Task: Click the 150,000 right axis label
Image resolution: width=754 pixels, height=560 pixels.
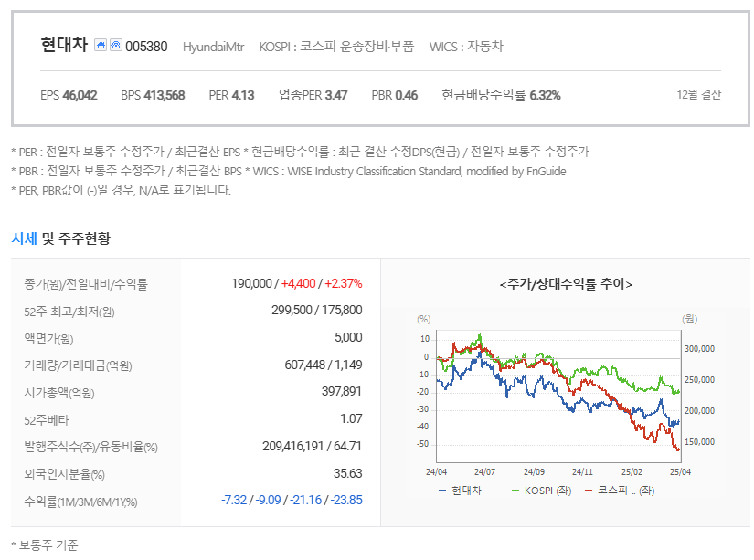Action: 699,442
